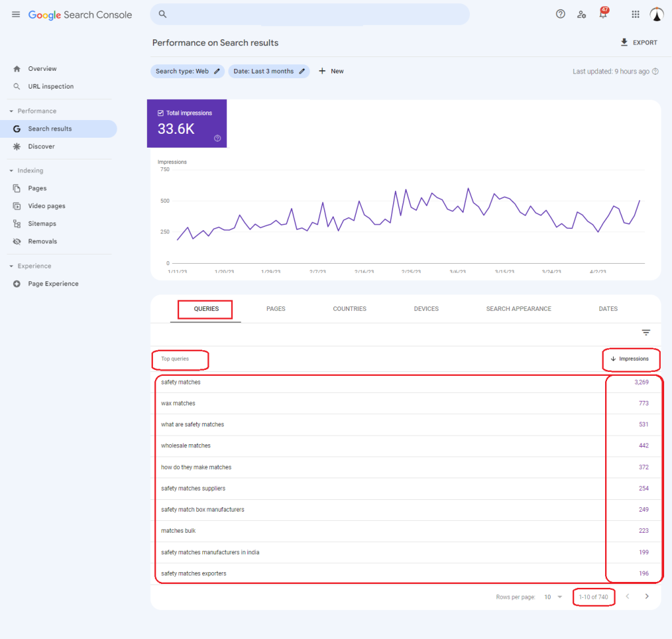Open Discover in sidebar
The width and height of the screenshot is (672, 639).
point(41,146)
